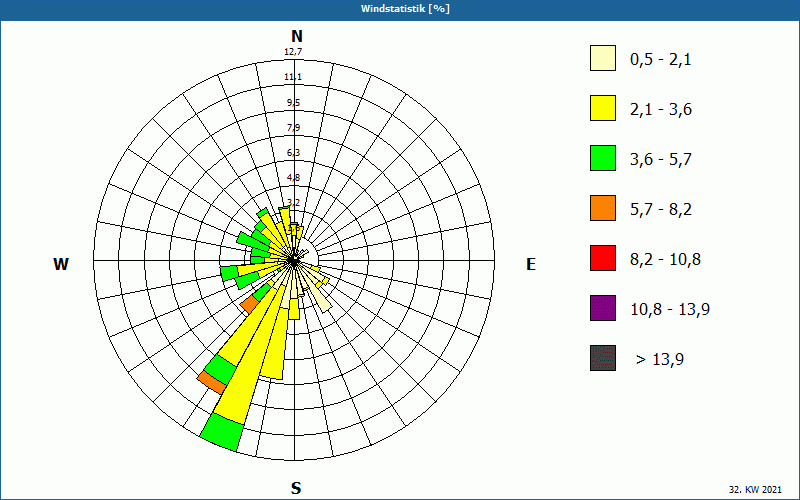800x500 pixels.
Task: Click the yellow 2,1 - 3,6 legend swatch
Action: [x=603, y=108]
